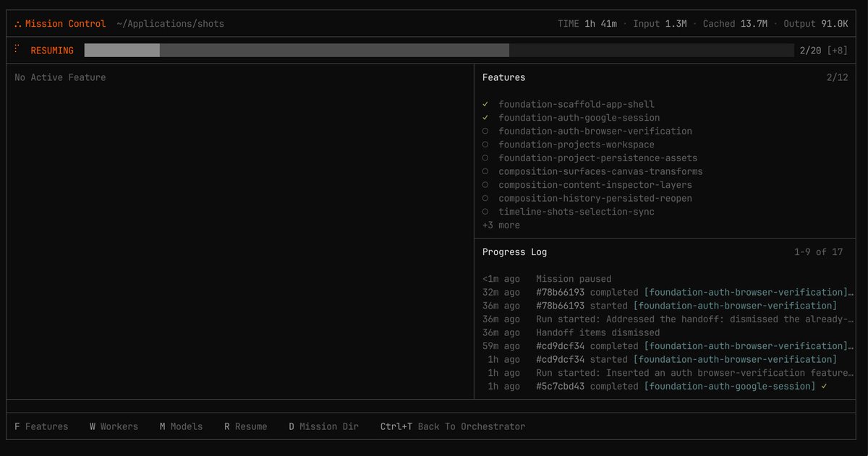
Task: Click Back To Orchestrator option
Action: point(453,426)
